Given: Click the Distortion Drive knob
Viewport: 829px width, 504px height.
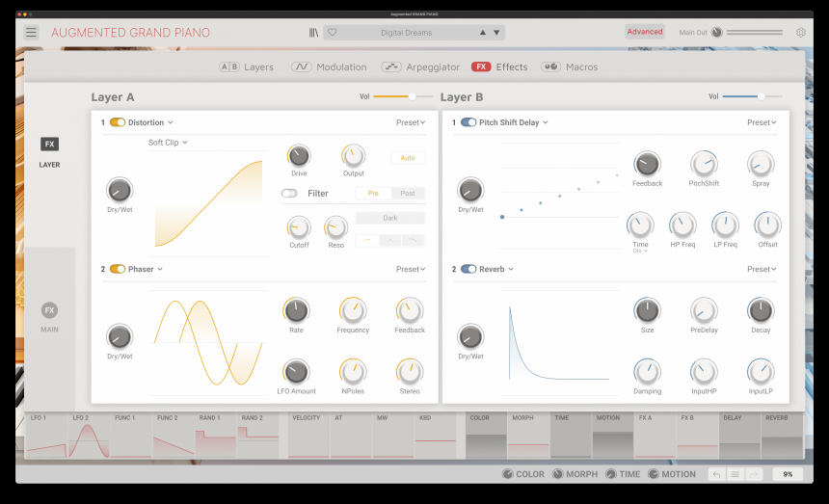Looking at the screenshot, I should click(x=299, y=156).
